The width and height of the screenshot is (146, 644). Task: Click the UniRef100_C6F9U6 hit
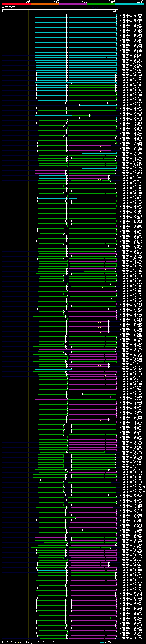(x=131, y=72)
